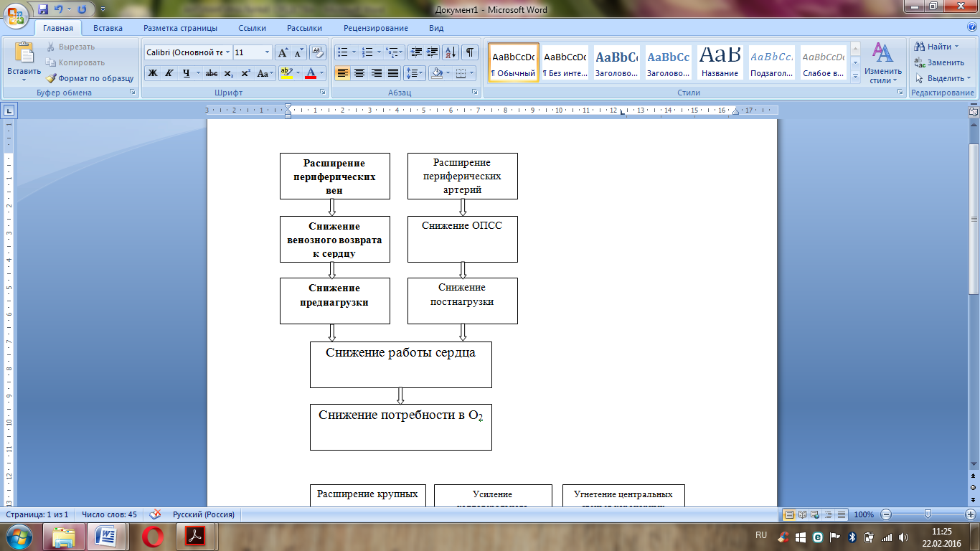Click Copy (Копировать) command

pos(75,62)
